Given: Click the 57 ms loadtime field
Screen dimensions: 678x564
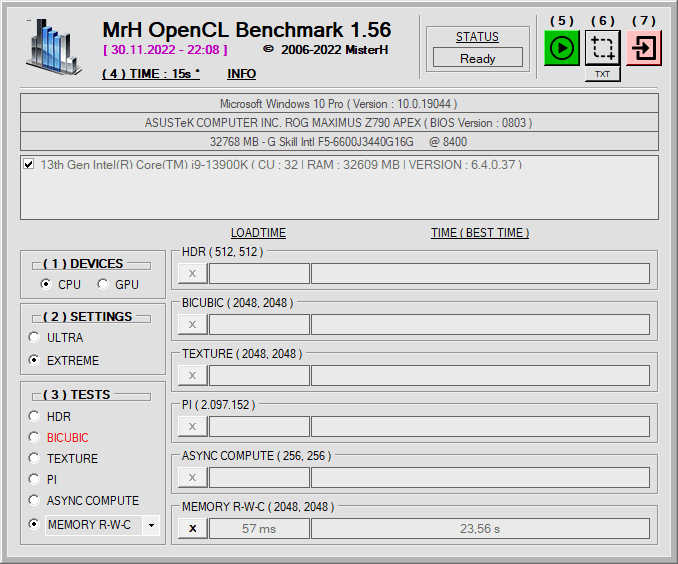Looking at the screenshot, I should point(259,529).
